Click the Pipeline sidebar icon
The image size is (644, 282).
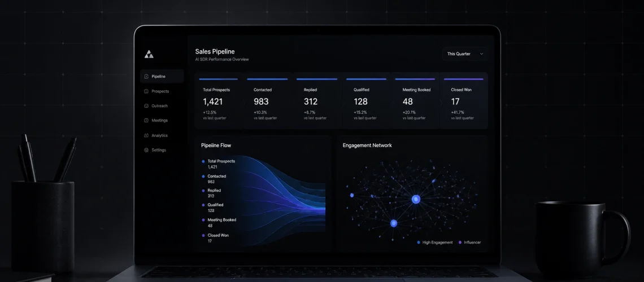146,77
